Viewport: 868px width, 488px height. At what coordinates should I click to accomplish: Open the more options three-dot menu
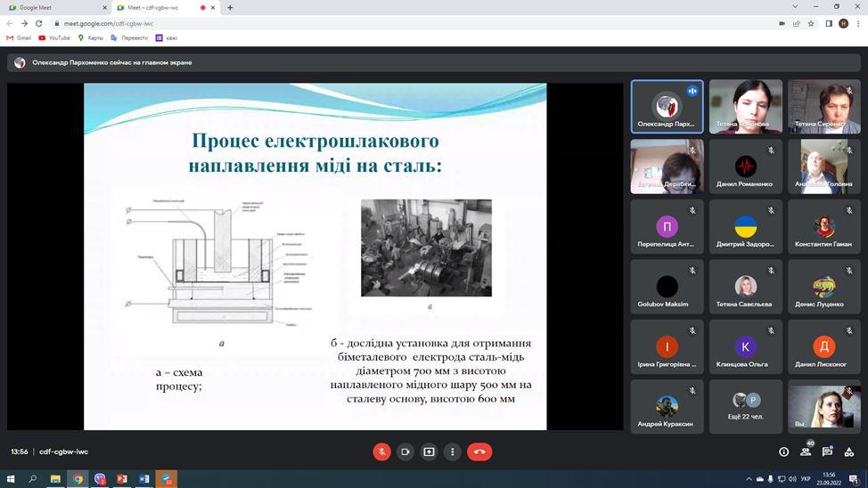452,452
